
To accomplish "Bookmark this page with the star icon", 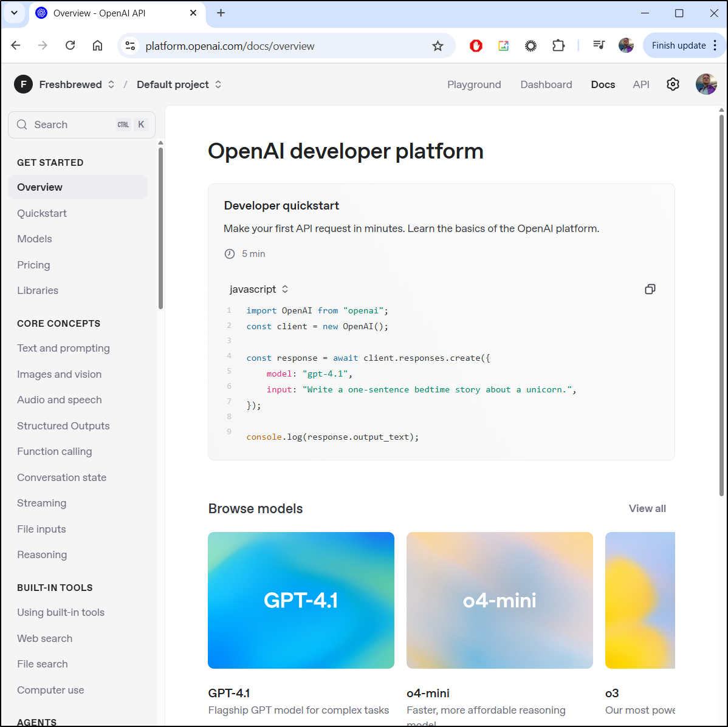I will click(438, 46).
